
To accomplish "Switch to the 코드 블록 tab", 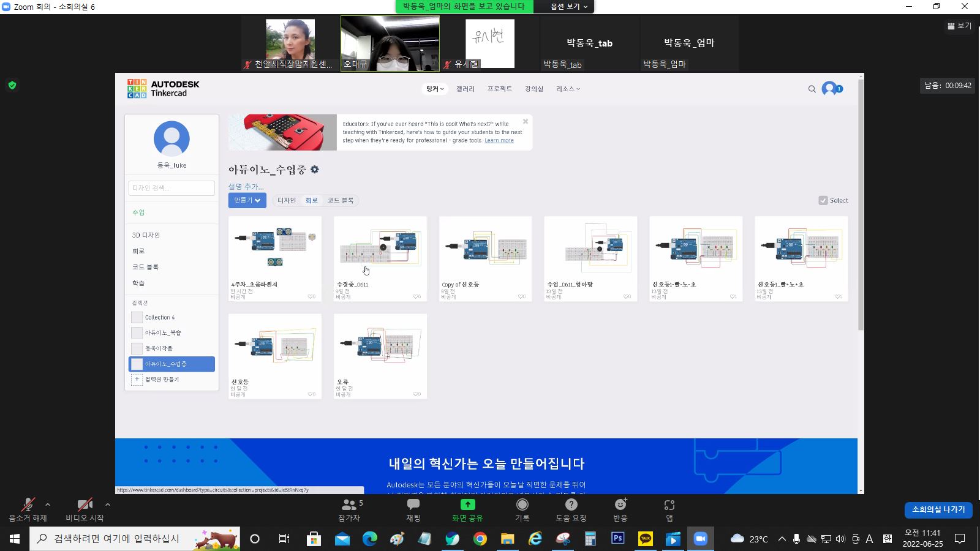I will click(340, 200).
